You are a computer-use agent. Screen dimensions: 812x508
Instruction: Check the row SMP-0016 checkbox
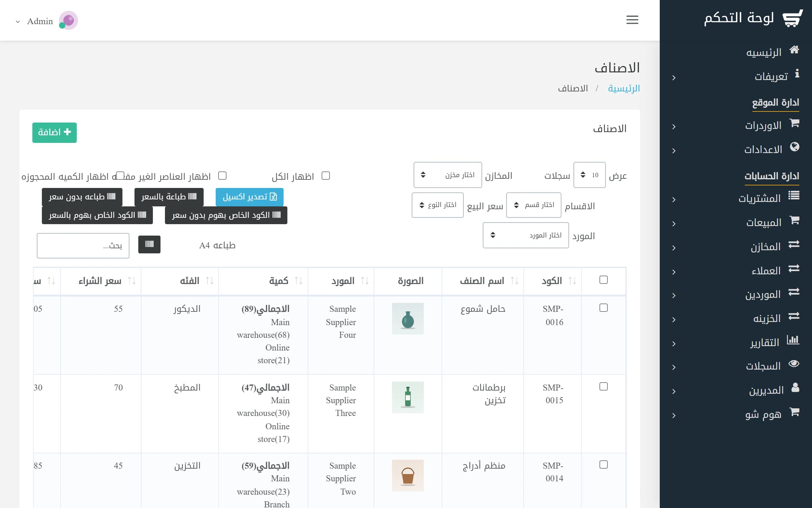pos(603,308)
